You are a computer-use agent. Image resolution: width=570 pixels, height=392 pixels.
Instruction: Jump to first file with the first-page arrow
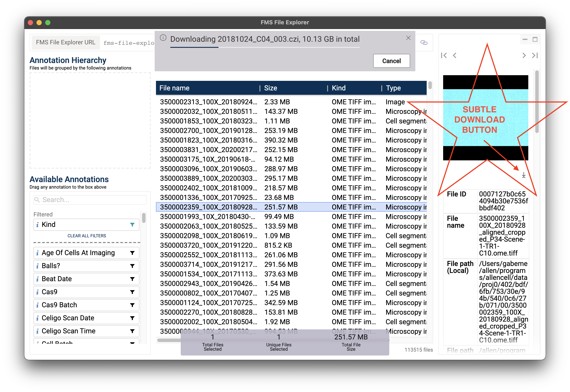pyautogui.click(x=444, y=55)
